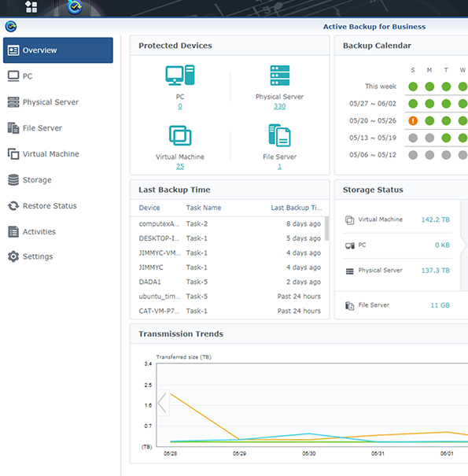Open the PC count link 0
Image resolution: width=468 pixels, height=476 pixels.
(x=180, y=106)
